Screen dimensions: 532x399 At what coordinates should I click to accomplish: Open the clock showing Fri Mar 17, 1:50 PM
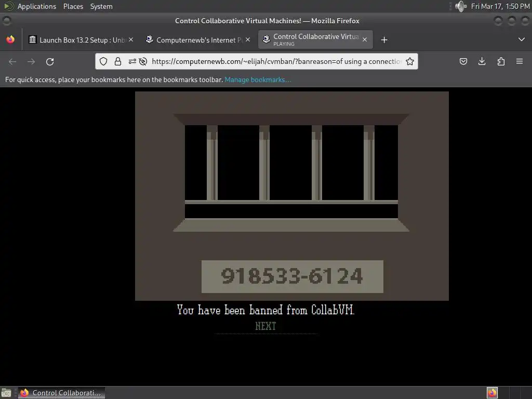point(500,6)
